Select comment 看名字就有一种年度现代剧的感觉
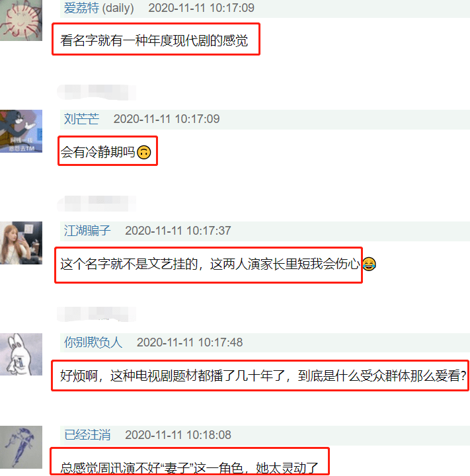Image resolution: width=470 pixels, height=476 pixels. pos(154,41)
